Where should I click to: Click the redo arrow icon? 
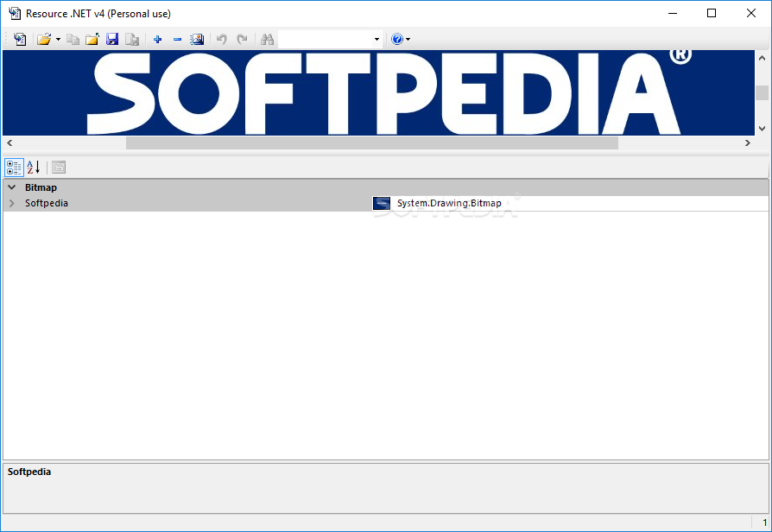(242, 39)
